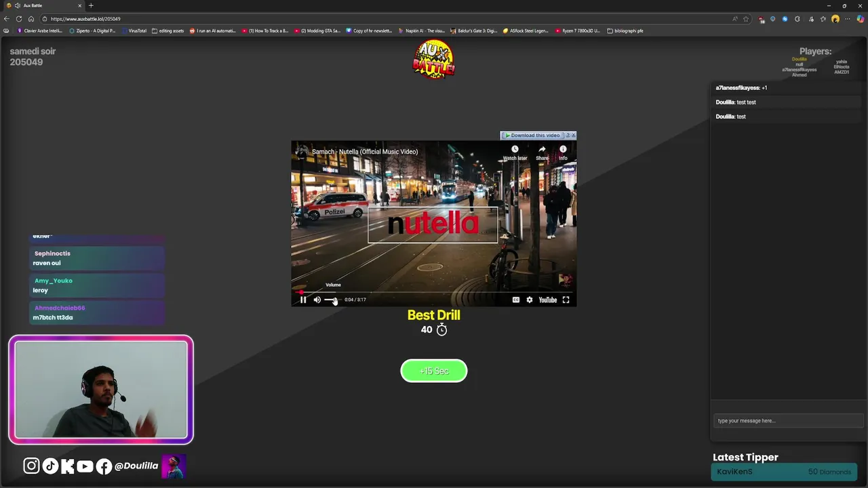The width and height of the screenshot is (868, 488).
Task: Click the avatar thumbnail next to @Doulilla
Action: tap(174, 466)
